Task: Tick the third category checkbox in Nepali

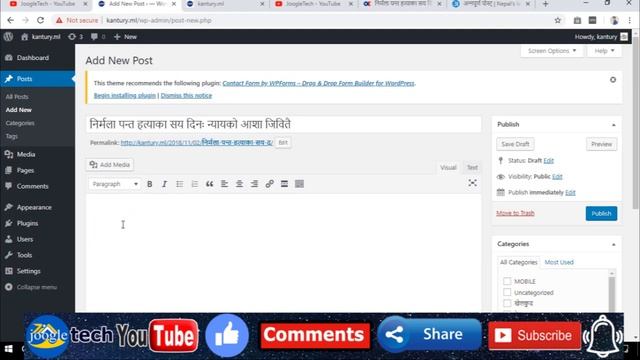Action: [507, 303]
